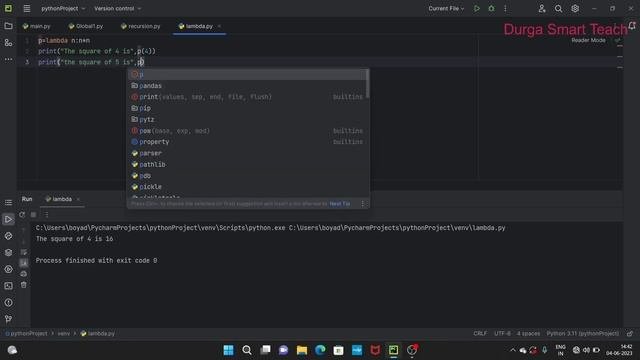Open the Services tool window
Viewport: 640px width, 360px height.
coord(8,269)
